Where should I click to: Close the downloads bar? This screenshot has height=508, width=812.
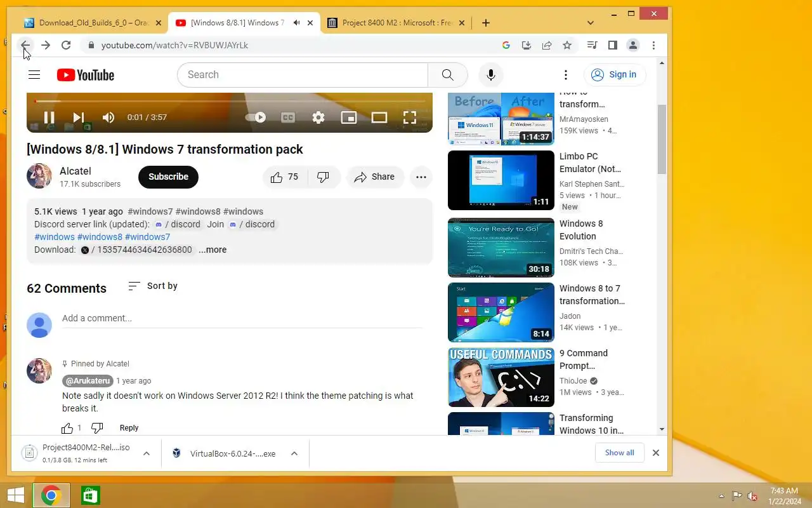(656, 453)
